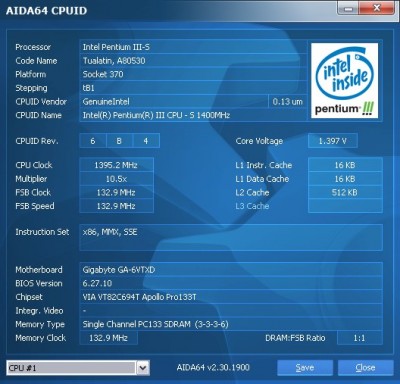Image resolution: width=400 pixels, height=384 pixels.
Task: Click the Save button
Action: pos(305,368)
